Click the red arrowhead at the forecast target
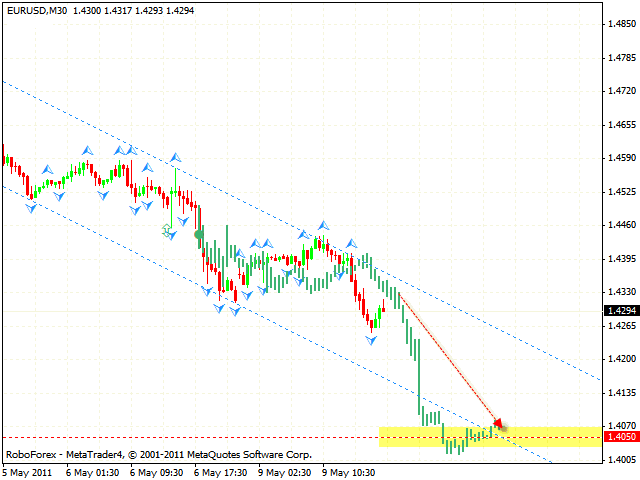The width and height of the screenshot is (640, 480). click(x=499, y=424)
